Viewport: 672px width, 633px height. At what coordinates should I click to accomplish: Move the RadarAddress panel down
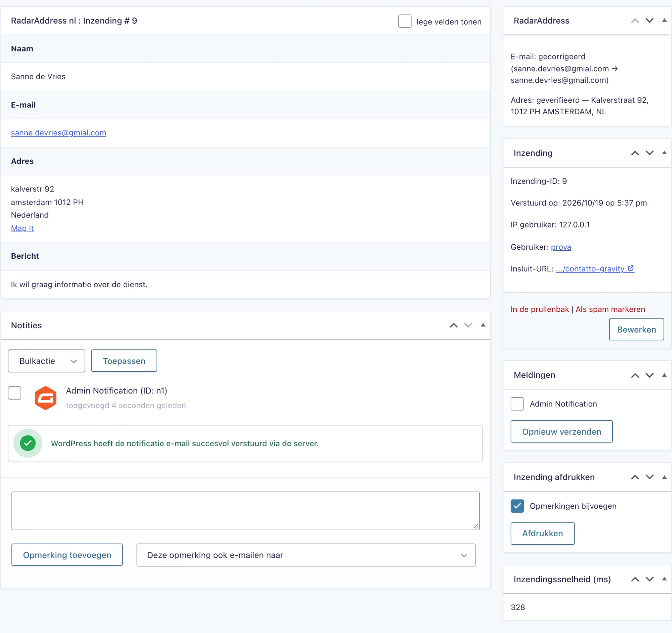(x=649, y=20)
